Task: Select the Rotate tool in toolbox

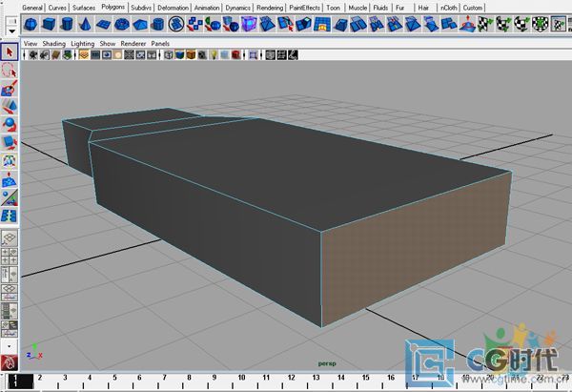Action: click(10, 125)
